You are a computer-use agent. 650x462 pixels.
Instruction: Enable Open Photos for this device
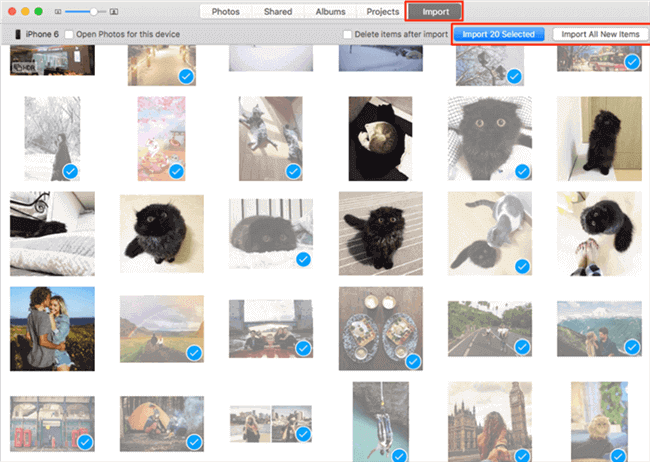pos(69,34)
